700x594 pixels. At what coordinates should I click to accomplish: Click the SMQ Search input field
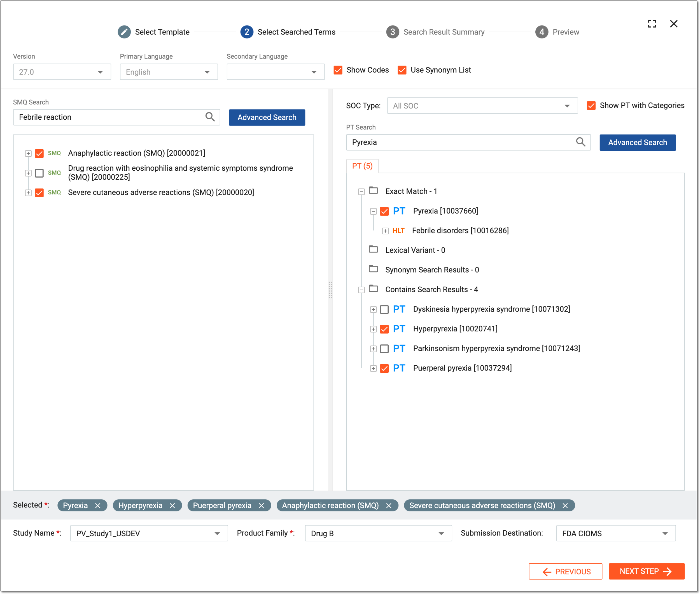click(116, 117)
